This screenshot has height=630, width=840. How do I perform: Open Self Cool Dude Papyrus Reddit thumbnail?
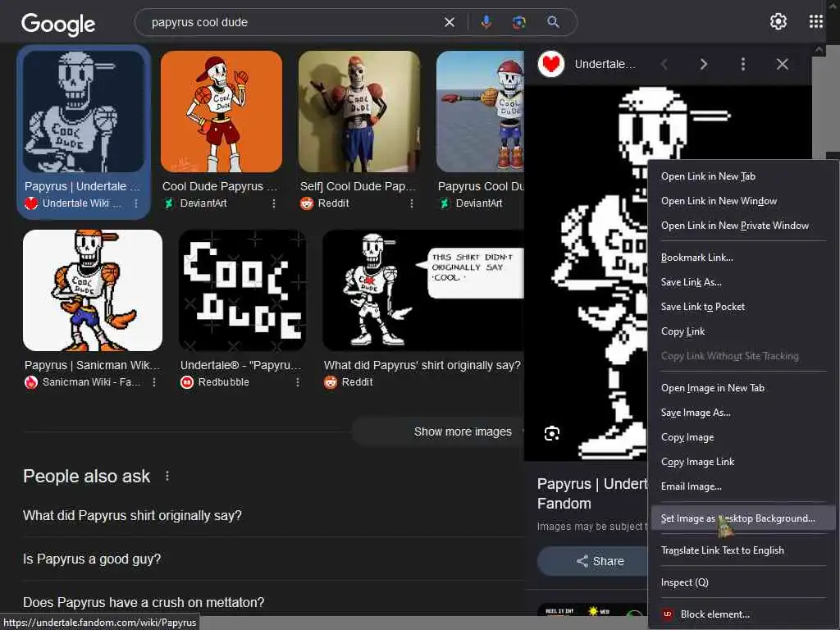[x=359, y=112]
